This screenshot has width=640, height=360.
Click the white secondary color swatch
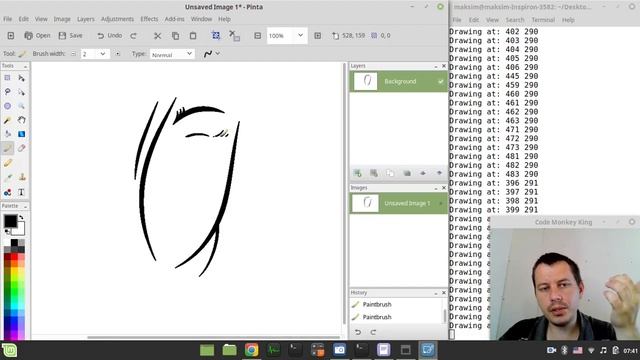(20, 231)
